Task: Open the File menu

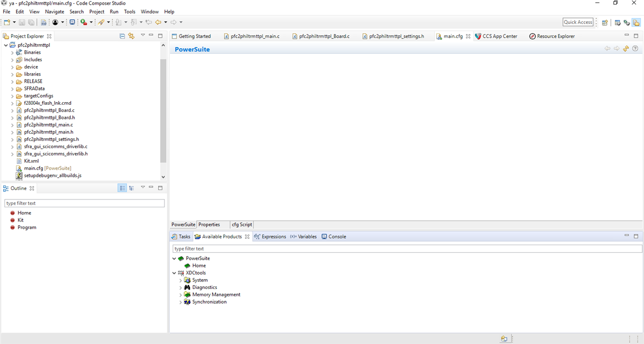Action: coord(6,12)
